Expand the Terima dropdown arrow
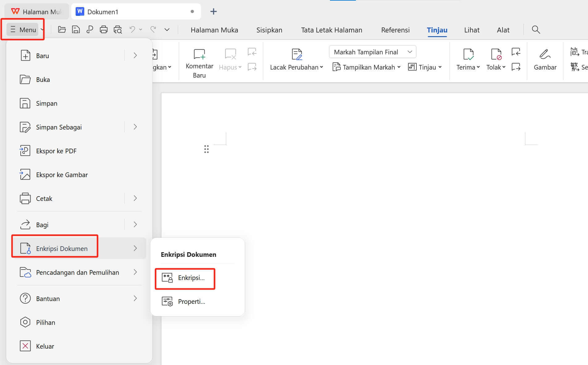 478,67
